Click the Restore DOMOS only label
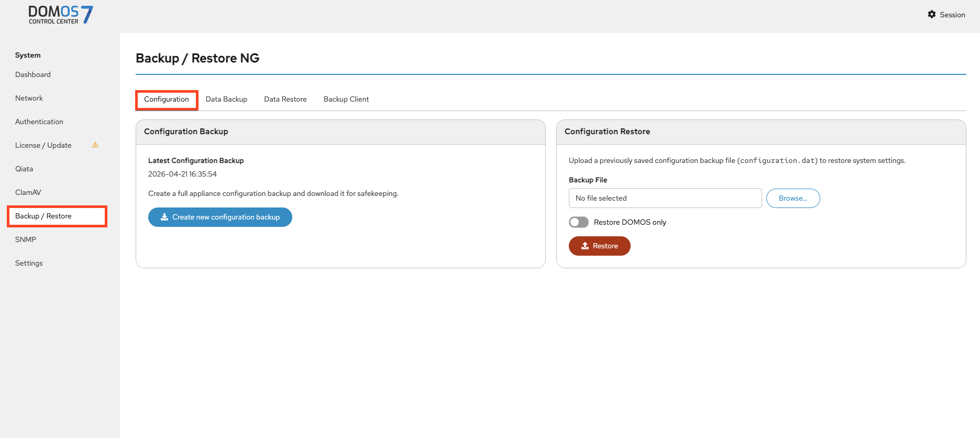 tap(630, 222)
